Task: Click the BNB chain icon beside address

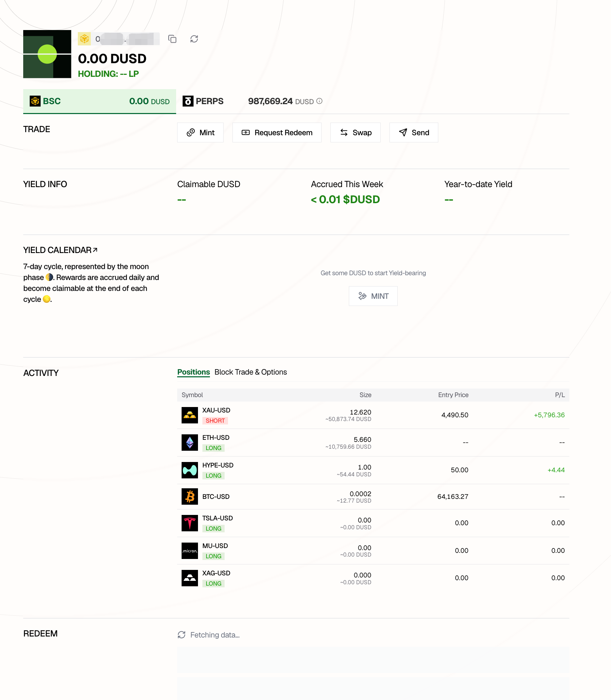Action: point(84,39)
